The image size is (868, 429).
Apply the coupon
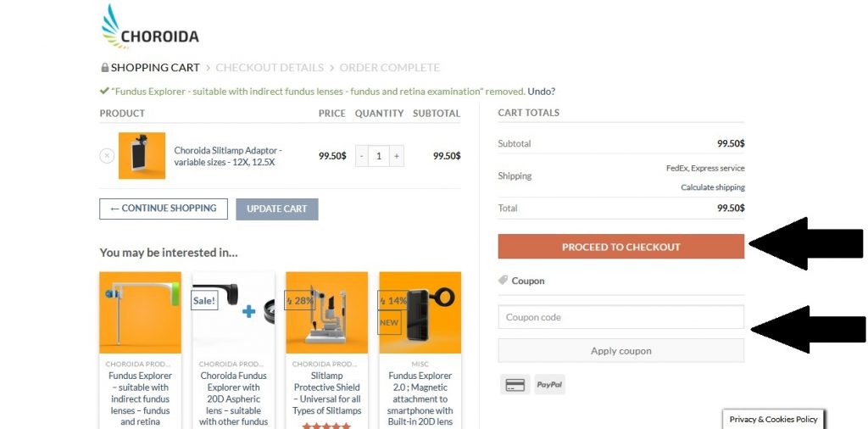click(x=621, y=351)
